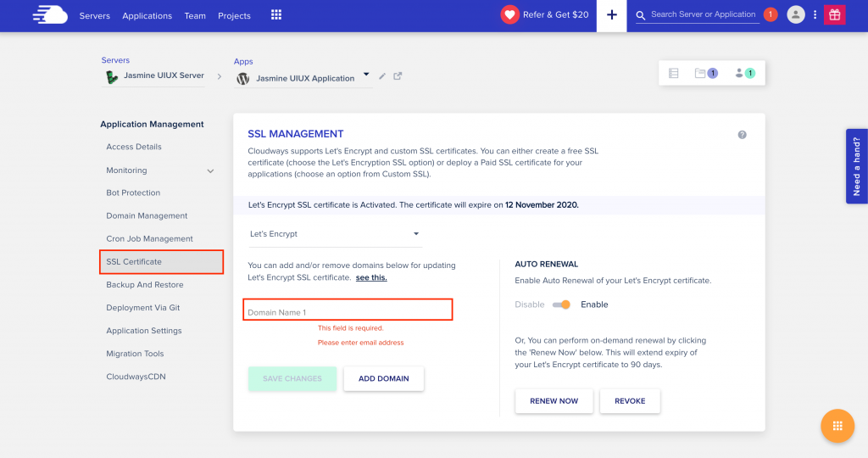Click the plus add button in navbar
Screen dimensions: 868x458
[x=612, y=15]
